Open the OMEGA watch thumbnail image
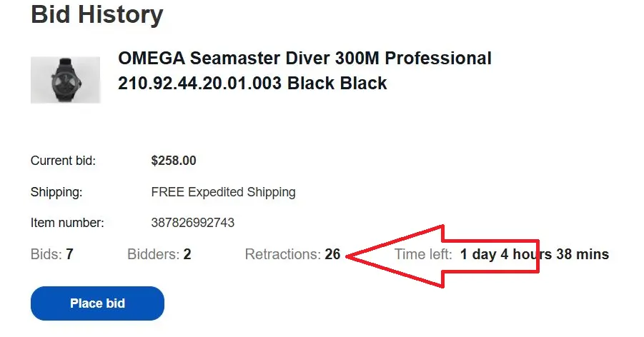 (65, 80)
